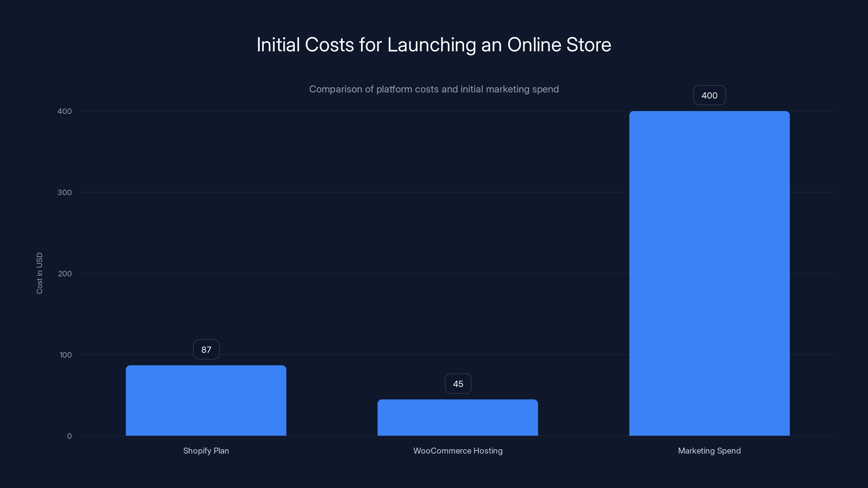Click the subtitle about platform costs comparison
The height and width of the screenshot is (488, 868).
point(434,89)
